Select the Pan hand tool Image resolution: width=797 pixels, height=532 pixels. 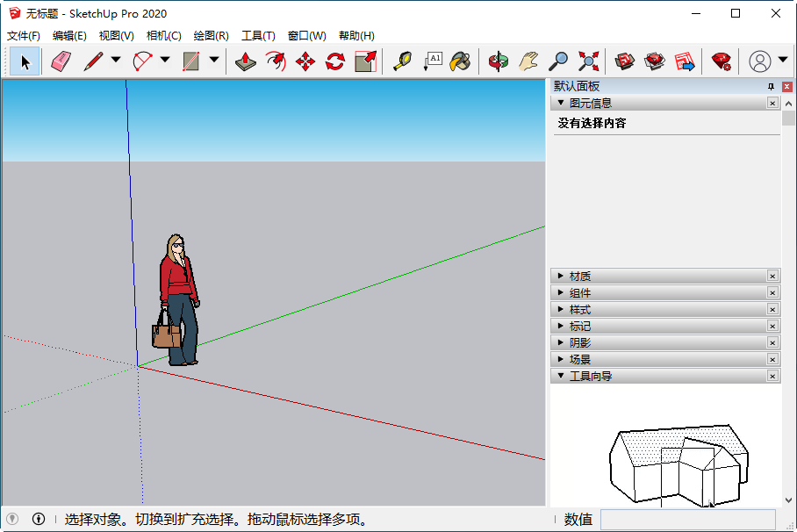pos(528,61)
